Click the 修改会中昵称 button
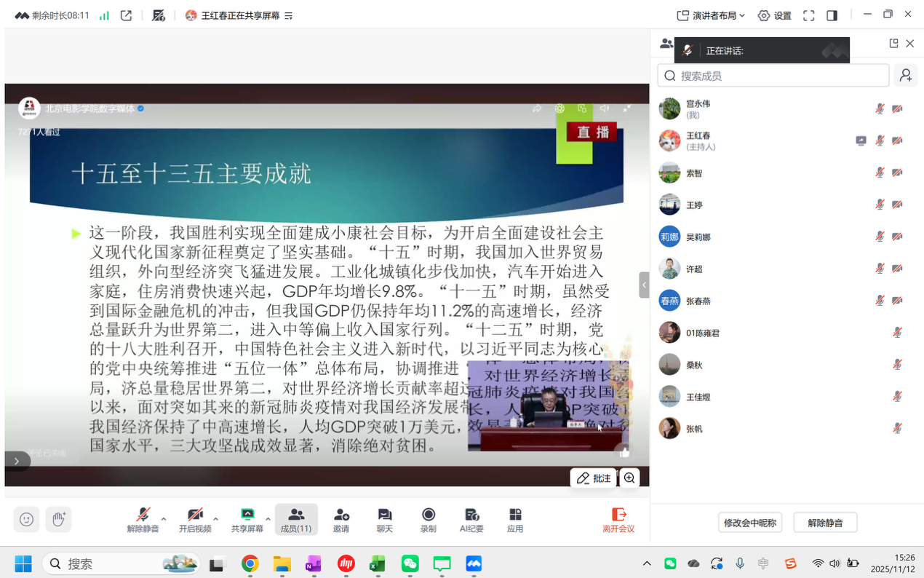This screenshot has width=924, height=578. [749, 523]
